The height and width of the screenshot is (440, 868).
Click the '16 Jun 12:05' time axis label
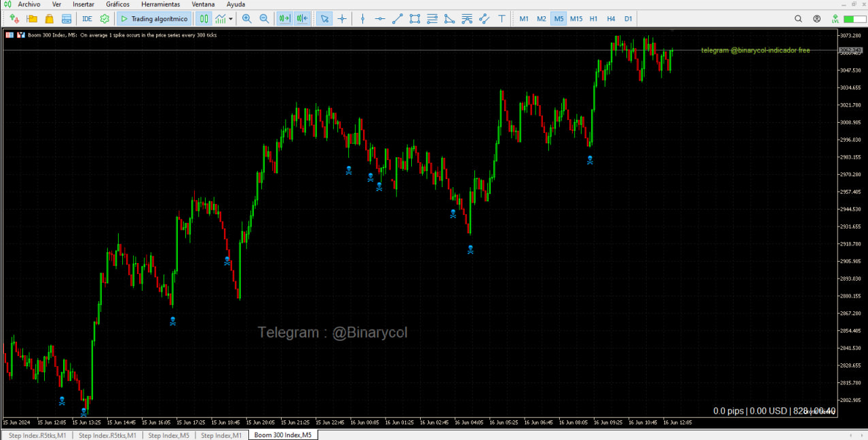(677, 422)
